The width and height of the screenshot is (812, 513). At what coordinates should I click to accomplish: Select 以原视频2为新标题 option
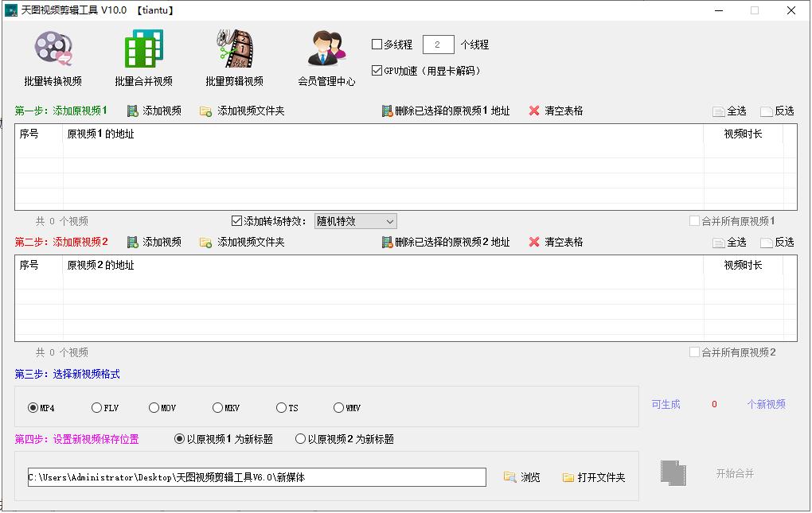coord(300,438)
